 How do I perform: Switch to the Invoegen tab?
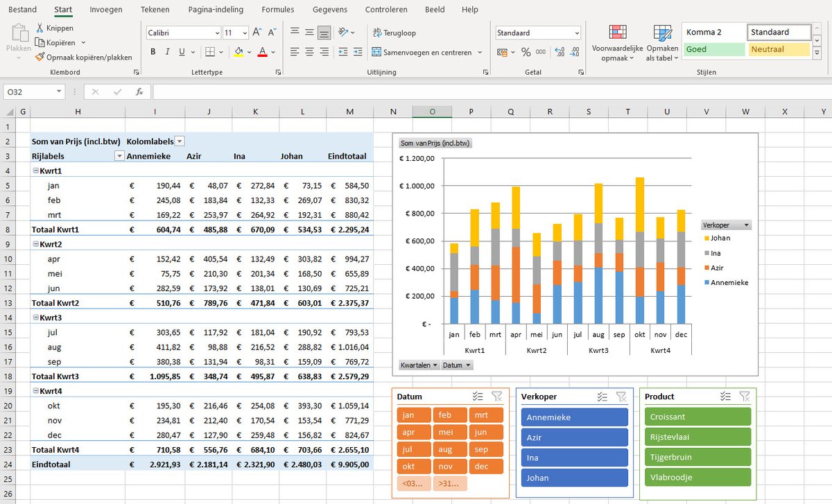coord(106,10)
